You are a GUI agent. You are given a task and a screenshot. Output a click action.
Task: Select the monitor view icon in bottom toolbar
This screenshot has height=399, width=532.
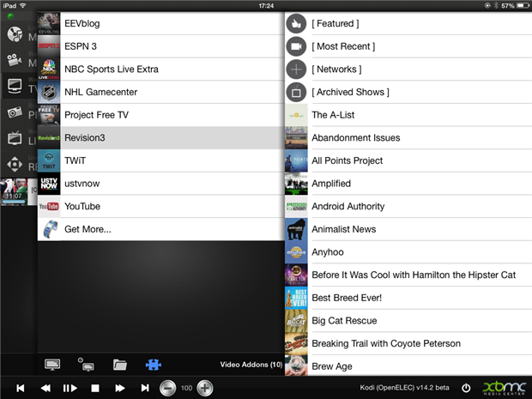52,365
